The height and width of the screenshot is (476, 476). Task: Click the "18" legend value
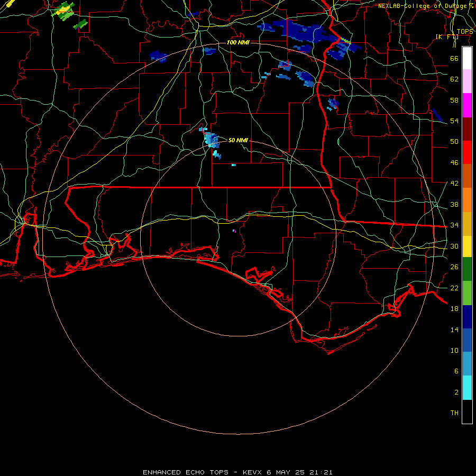[454, 309]
